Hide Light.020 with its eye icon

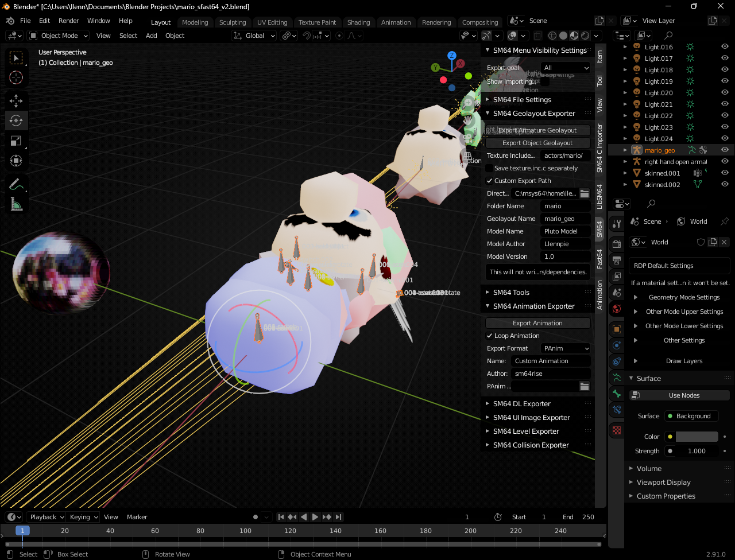click(x=725, y=93)
